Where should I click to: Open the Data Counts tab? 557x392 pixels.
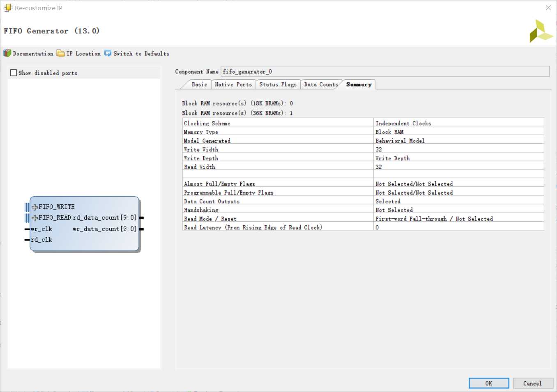coord(320,85)
